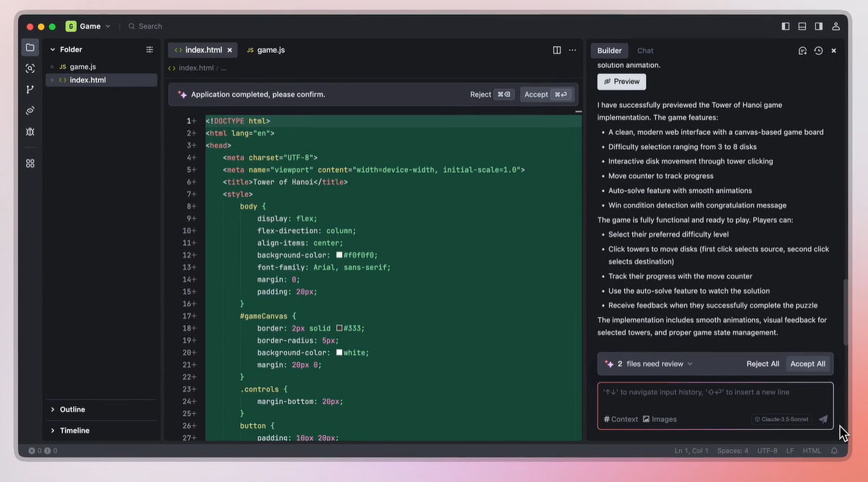Click line 1 stage marker in gutter
Image resolution: width=868 pixels, height=482 pixels.
(194, 121)
